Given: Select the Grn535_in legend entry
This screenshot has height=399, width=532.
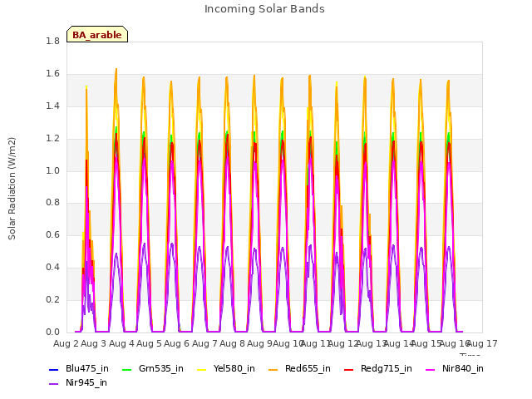Looking at the screenshot, I should [x=153, y=368].
